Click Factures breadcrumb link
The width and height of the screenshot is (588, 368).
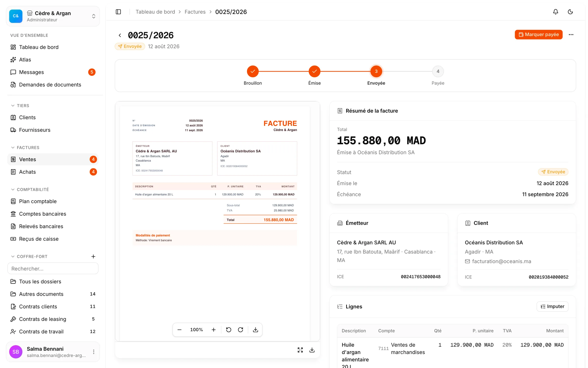(x=195, y=12)
